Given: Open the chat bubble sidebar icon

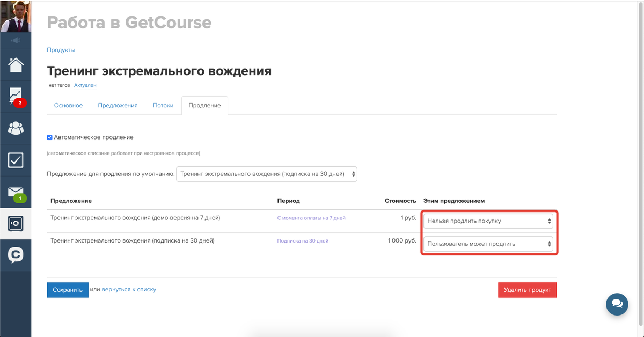Looking at the screenshot, I should coord(16,255).
